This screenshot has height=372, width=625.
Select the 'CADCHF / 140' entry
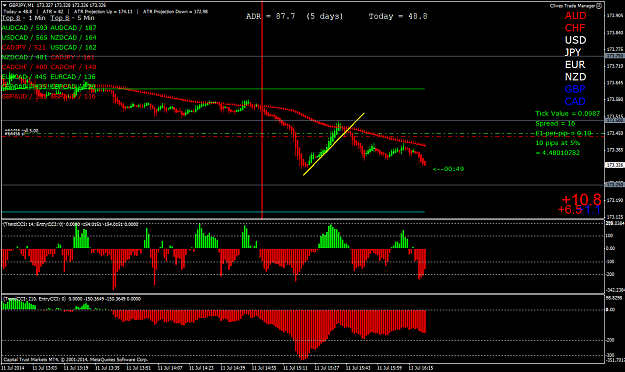click(x=73, y=67)
